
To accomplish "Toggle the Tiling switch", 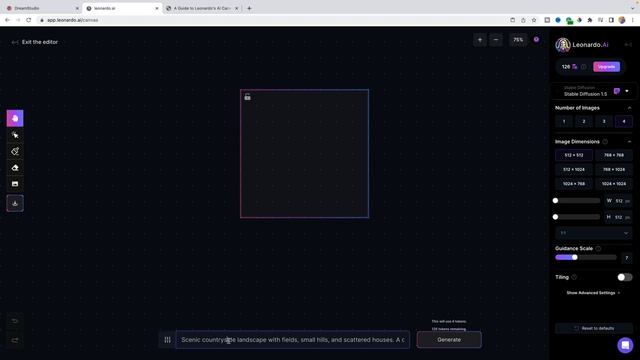I will 624,277.
